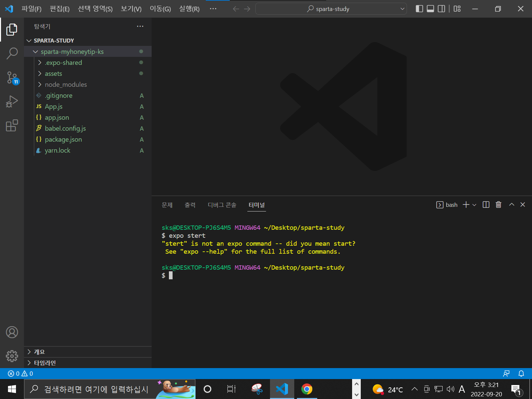Open the Accounts menu icon
This screenshot has width=532, height=399.
[12, 332]
